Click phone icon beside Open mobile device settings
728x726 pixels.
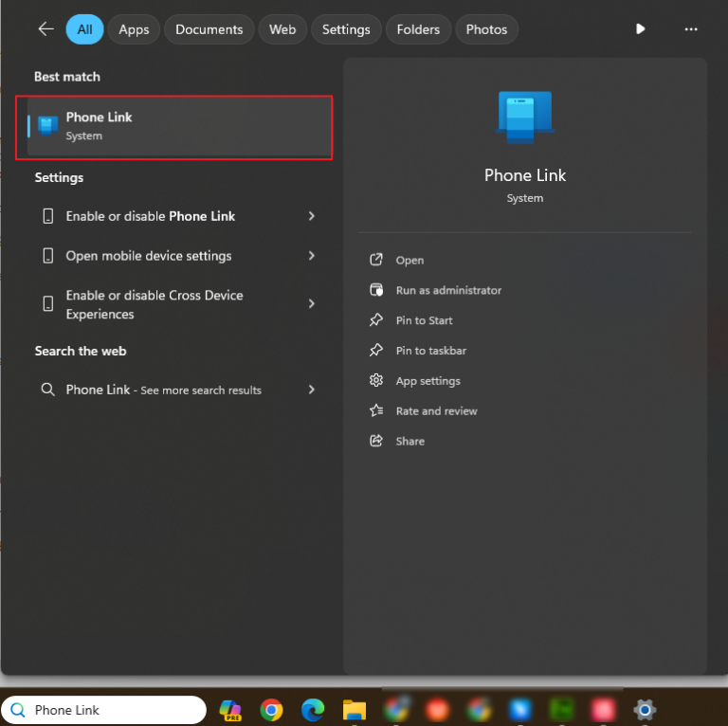click(x=47, y=256)
